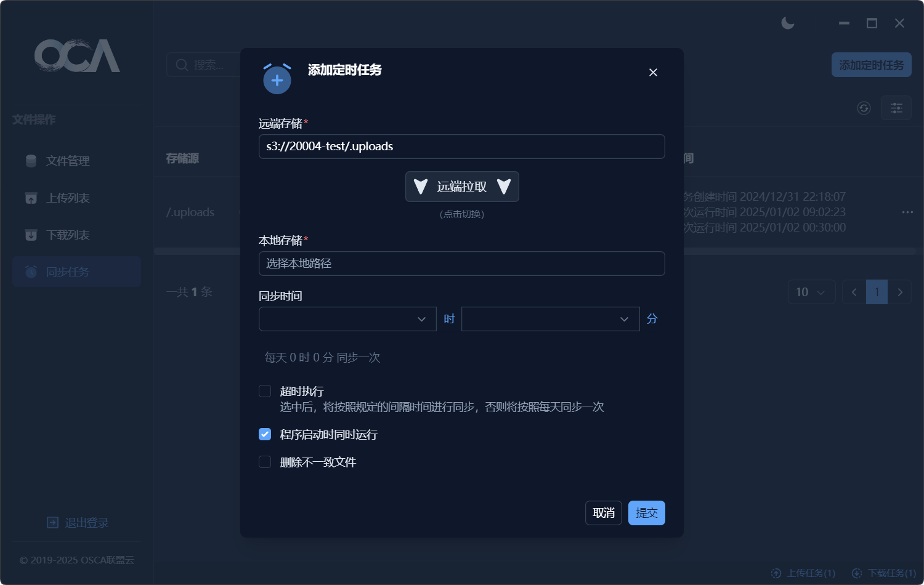Viewport: 924px width, 585px height.
Task: Open download tasks indicator in status bar
Action: coord(884,573)
